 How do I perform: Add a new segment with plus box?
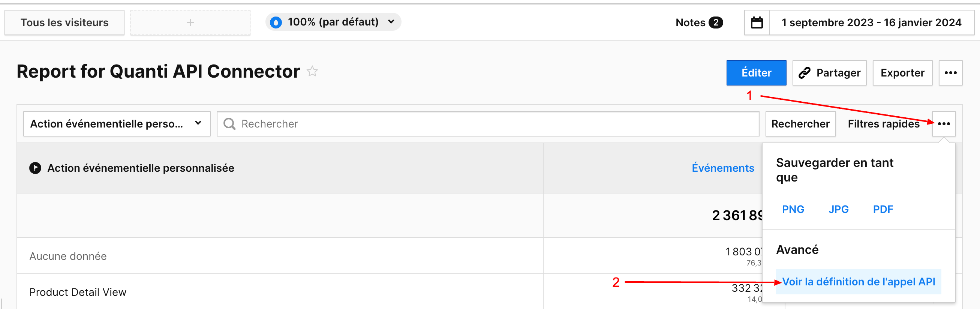pyautogui.click(x=190, y=23)
